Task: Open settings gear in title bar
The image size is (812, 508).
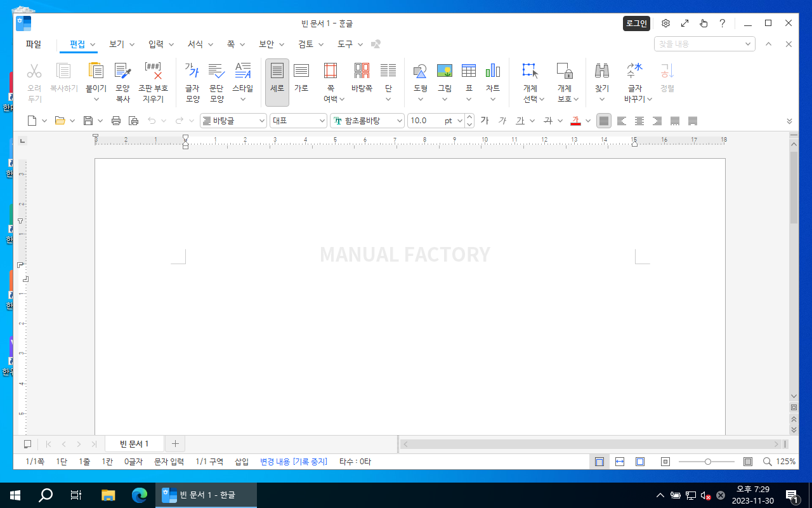Action: pos(665,23)
